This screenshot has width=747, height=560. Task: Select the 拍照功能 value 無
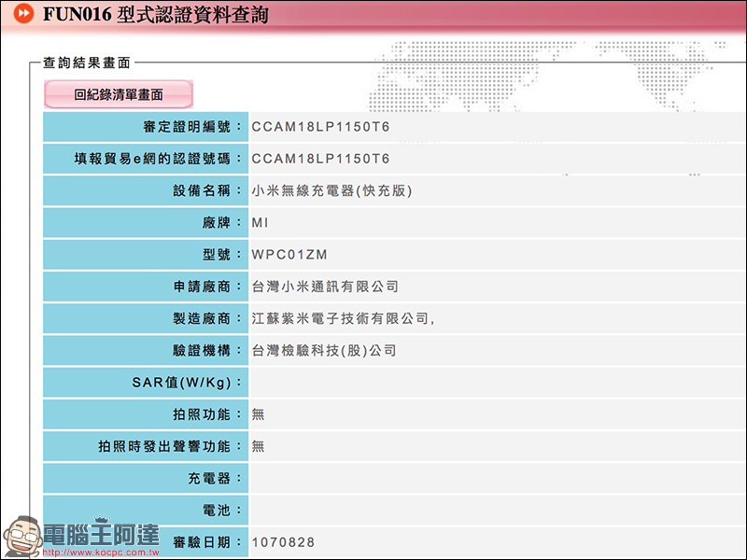(258, 414)
